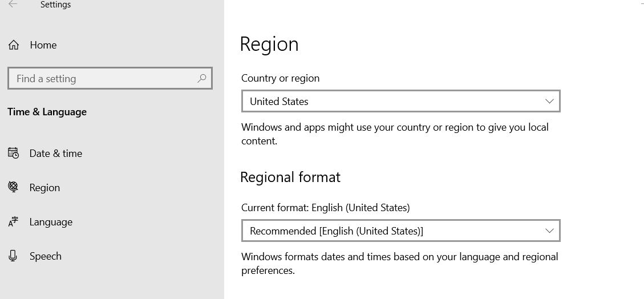Click the Country or region label
The height and width of the screenshot is (299, 644).
(x=281, y=78)
